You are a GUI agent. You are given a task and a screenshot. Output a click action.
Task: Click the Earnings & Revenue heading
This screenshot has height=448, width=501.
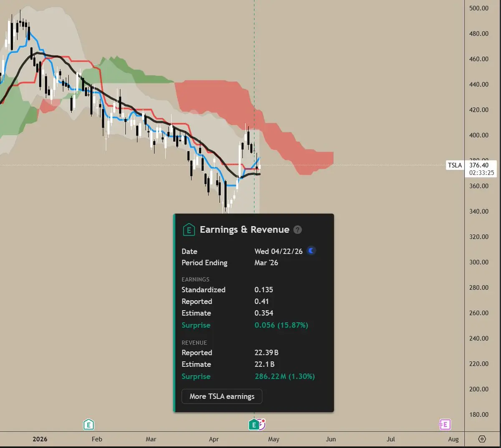tap(244, 230)
